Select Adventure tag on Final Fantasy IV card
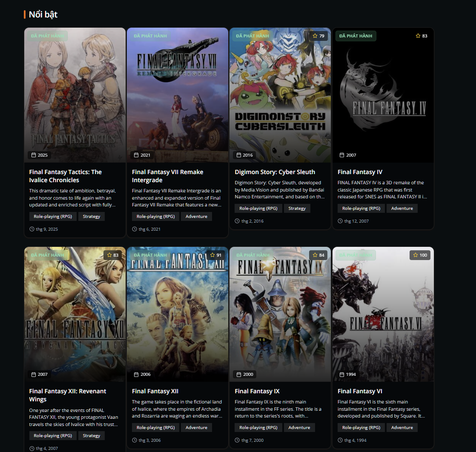The width and height of the screenshot is (476, 452). tap(402, 209)
